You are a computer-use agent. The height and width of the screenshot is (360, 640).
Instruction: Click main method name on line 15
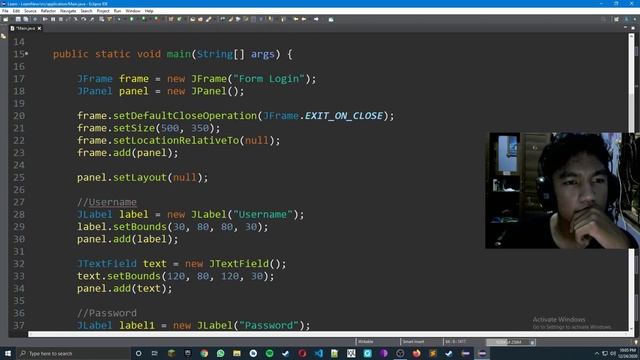[x=178, y=54]
